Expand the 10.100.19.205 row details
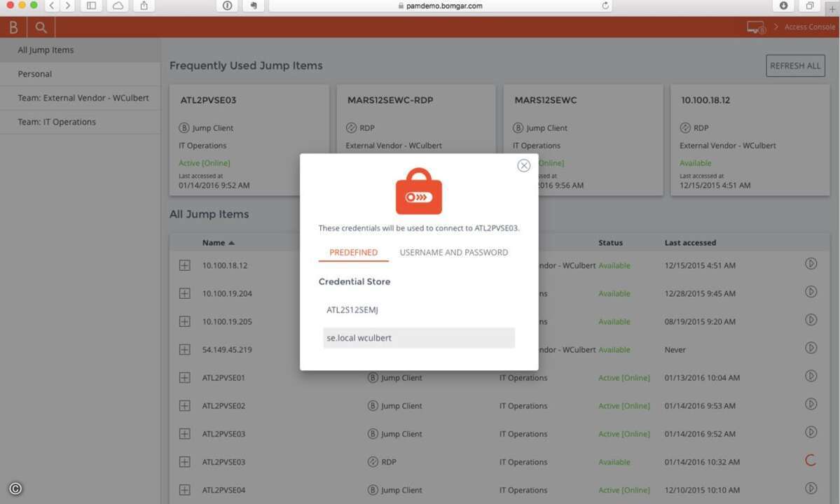Screen dimensions: 840x504 pyautogui.click(x=185, y=321)
